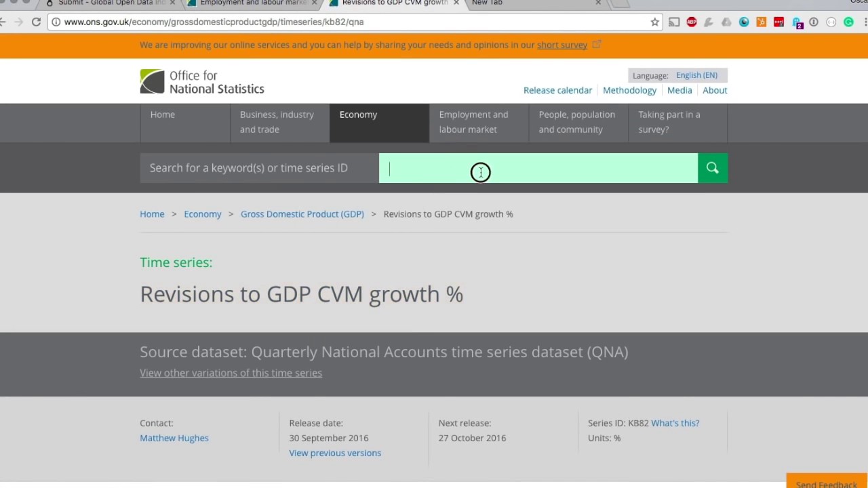Click the Google Drive extension icon
Viewport: 868px width, 488px height.
click(x=726, y=22)
